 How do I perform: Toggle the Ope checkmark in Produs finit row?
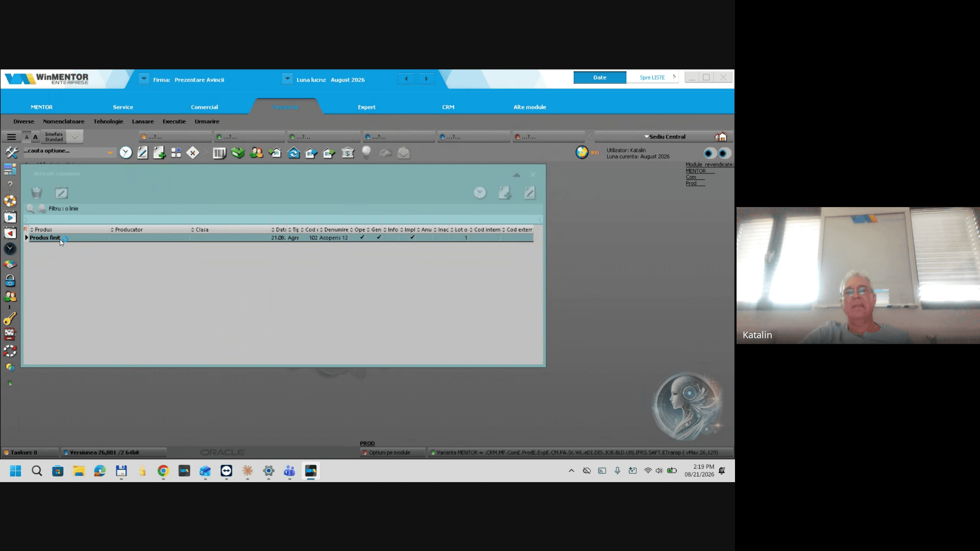[362, 237]
